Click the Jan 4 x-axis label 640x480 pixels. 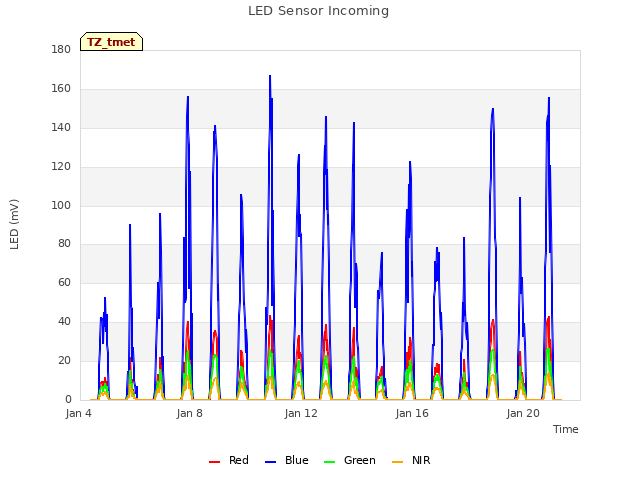tap(79, 413)
